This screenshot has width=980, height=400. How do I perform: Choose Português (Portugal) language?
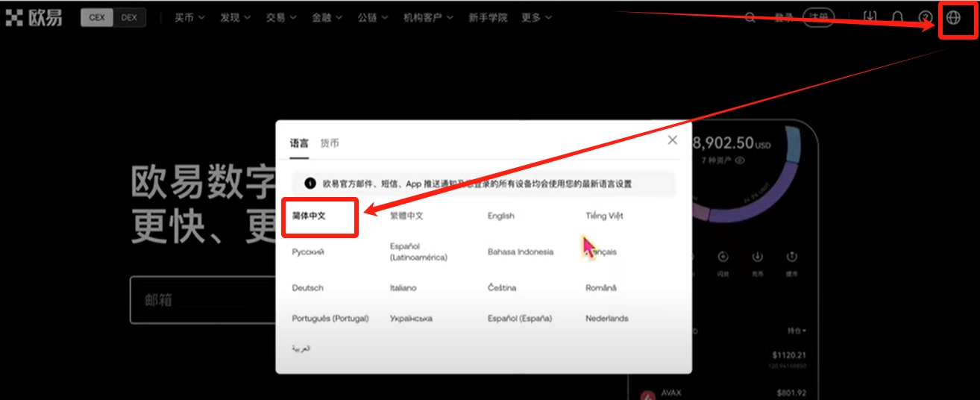click(x=330, y=319)
